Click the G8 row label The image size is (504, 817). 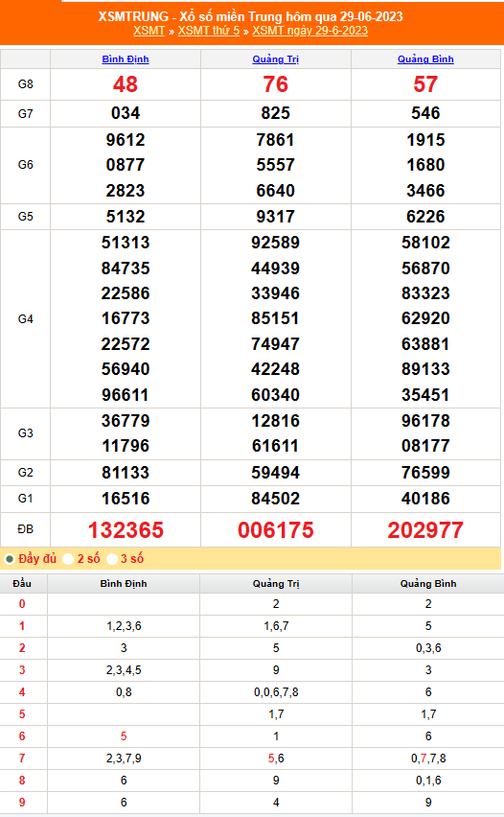point(26,84)
